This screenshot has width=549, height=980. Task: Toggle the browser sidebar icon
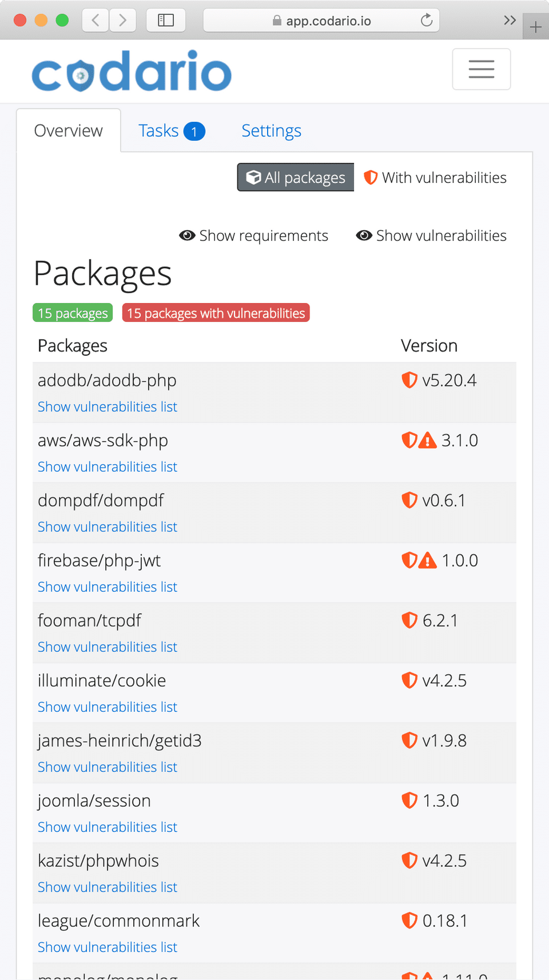click(166, 21)
